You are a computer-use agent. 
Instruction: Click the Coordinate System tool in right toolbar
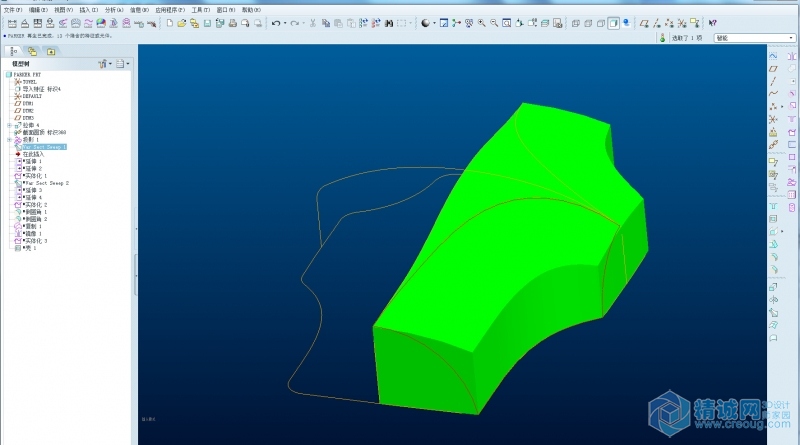tap(773, 119)
